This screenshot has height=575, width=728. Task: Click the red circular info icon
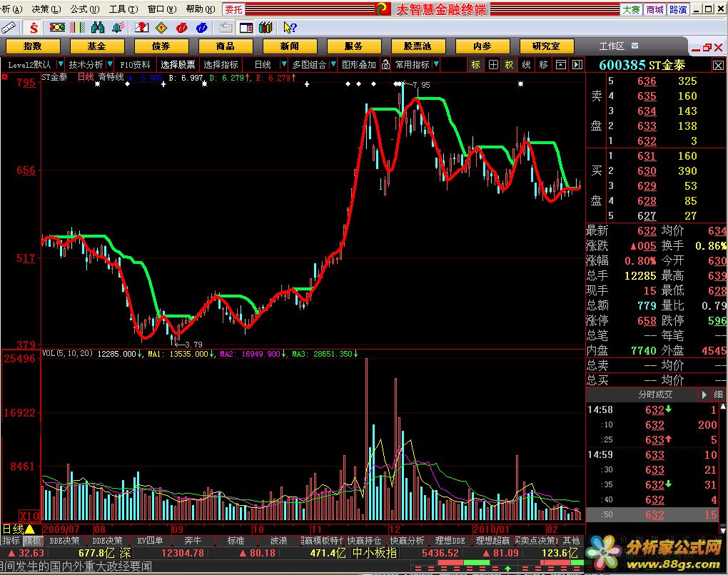point(181,28)
